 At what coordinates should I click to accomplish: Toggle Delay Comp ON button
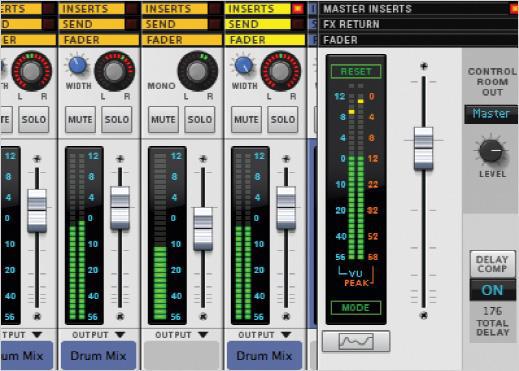(x=492, y=290)
